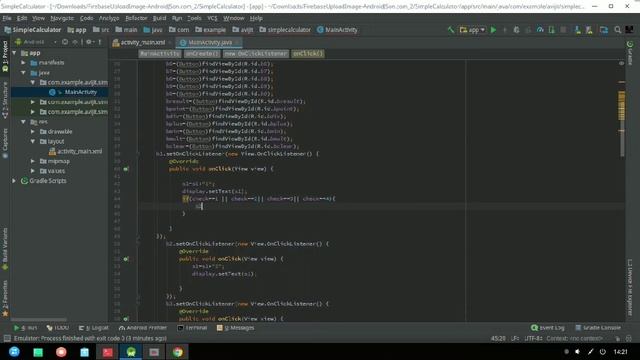Screen dimensions: 640x360
Task: Click the Search Everywhere magnifier icon
Action: coord(618,30)
